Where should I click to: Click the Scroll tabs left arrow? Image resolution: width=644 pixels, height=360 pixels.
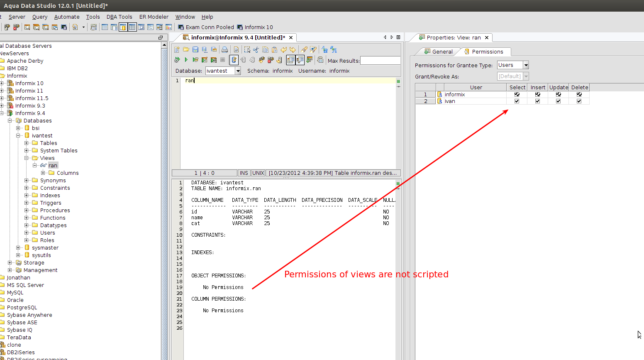coord(385,37)
